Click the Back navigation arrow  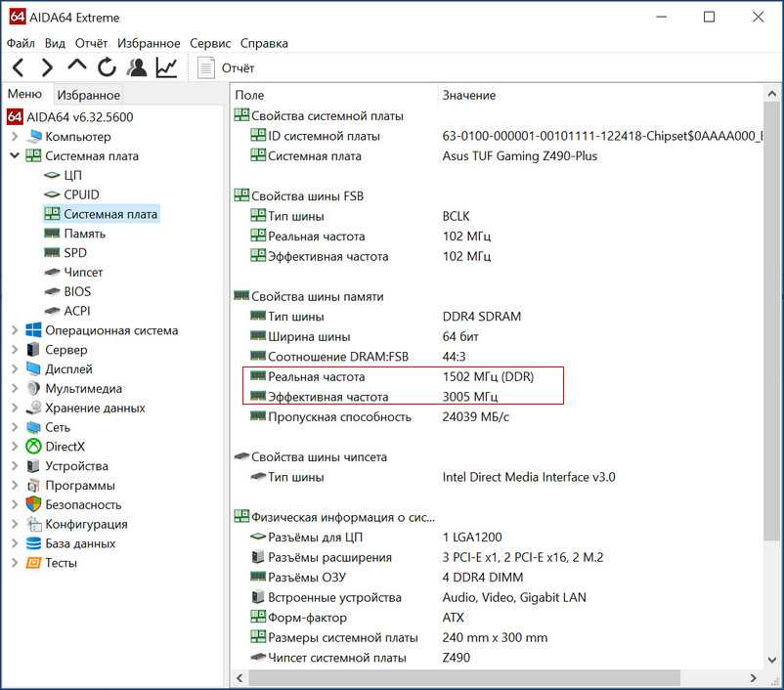19,67
